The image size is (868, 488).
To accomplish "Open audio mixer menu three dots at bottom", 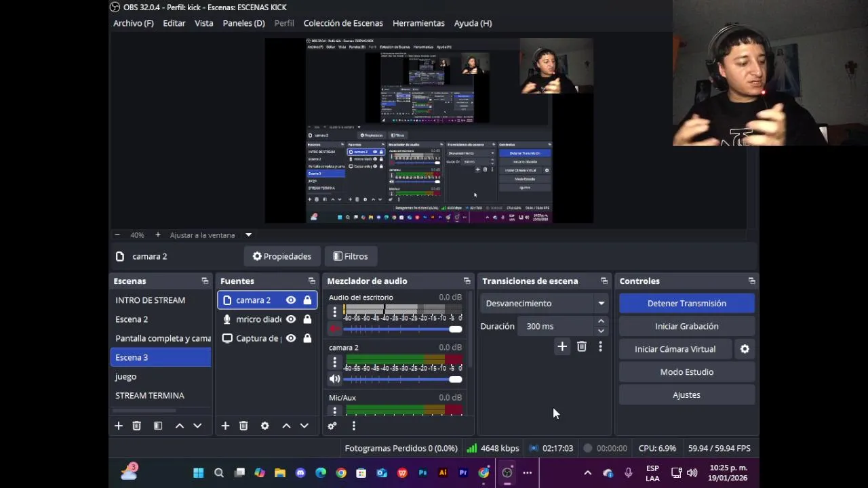I will coord(353,426).
